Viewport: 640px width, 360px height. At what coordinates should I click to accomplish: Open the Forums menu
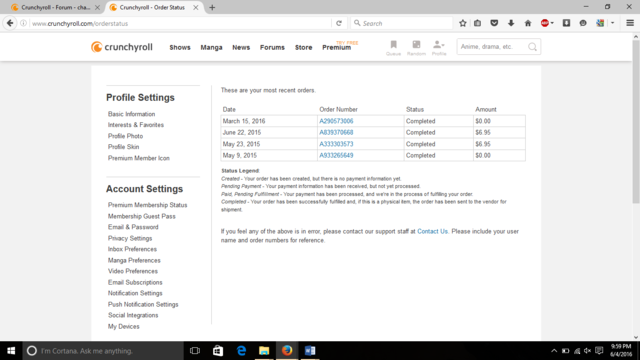(272, 47)
